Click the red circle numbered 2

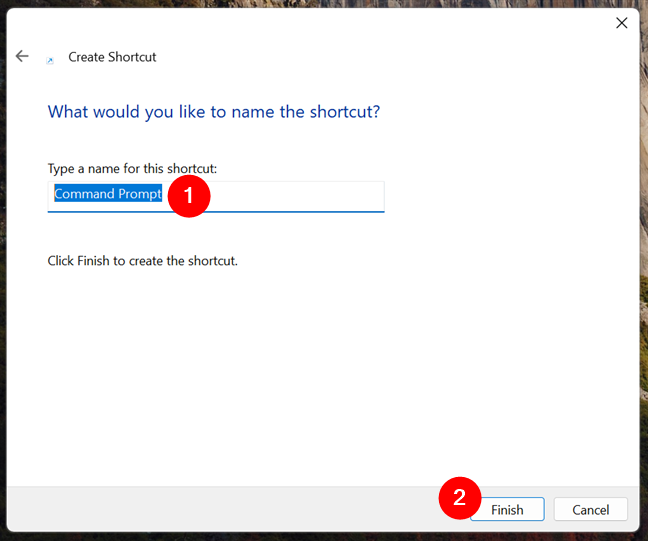pos(460,498)
